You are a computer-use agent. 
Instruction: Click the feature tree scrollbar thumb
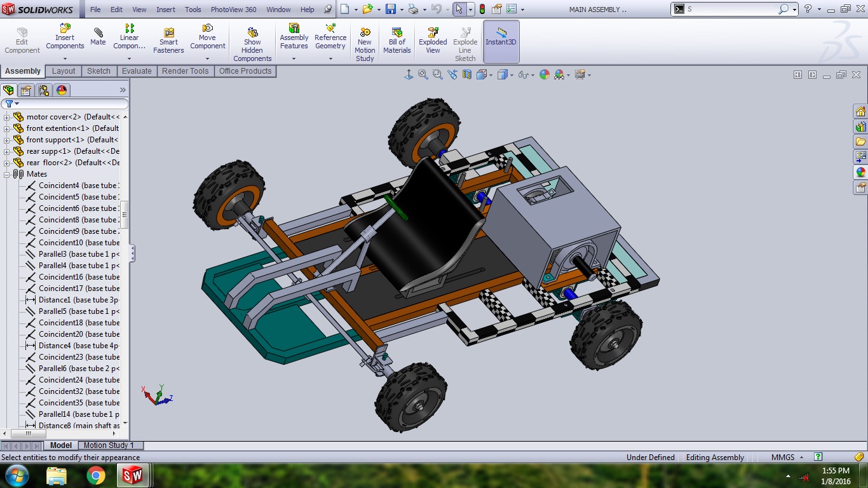pos(125,215)
